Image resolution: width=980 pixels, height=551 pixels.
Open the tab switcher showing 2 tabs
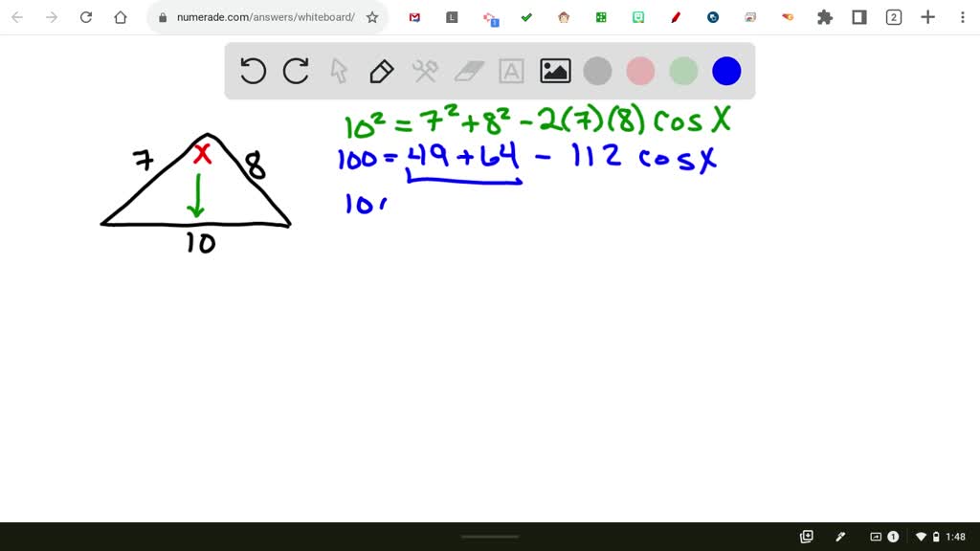(893, 16)
